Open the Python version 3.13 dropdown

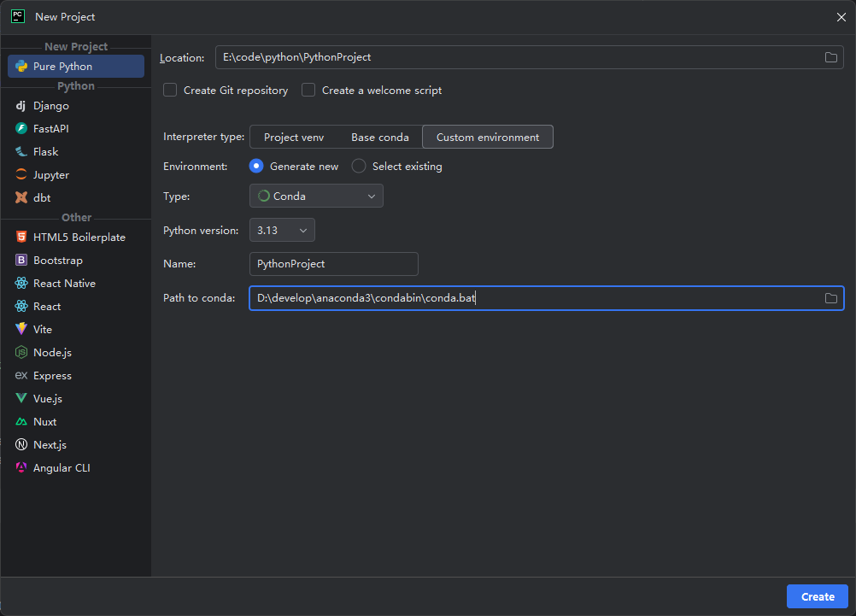282,231
